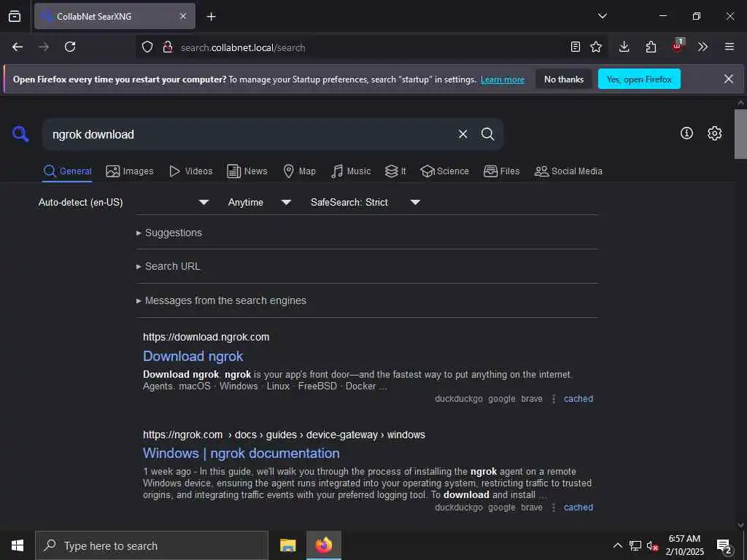Submit search with magnifier button
The width and height of the screenshot is (747, 560).
click(487, 134)
